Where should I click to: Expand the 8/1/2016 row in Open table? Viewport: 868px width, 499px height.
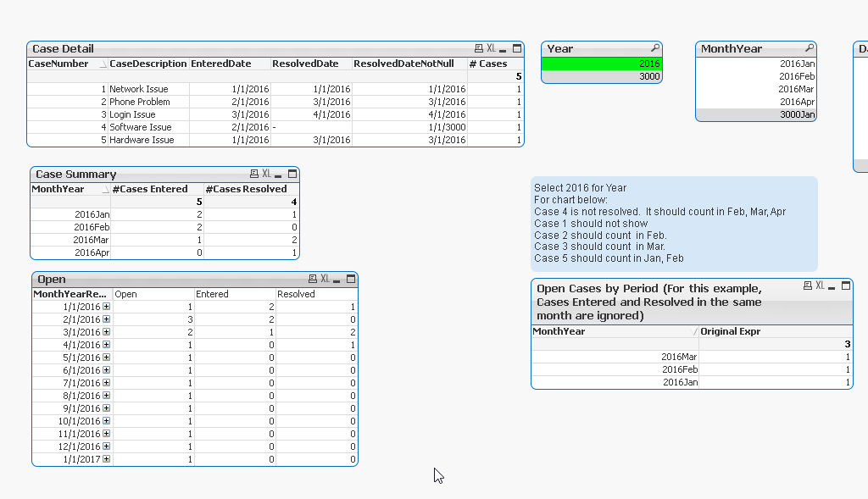pos(106,396)
